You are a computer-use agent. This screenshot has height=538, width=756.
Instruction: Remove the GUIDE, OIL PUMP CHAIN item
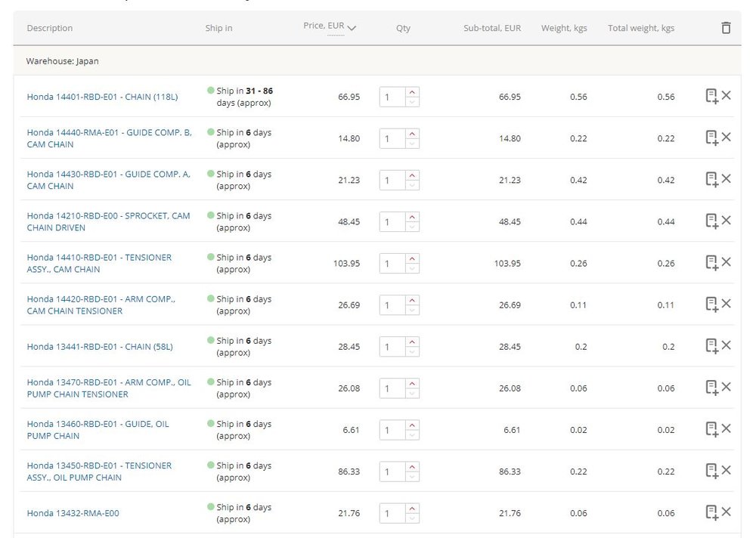pyautogui.click(x=726, y=428)
